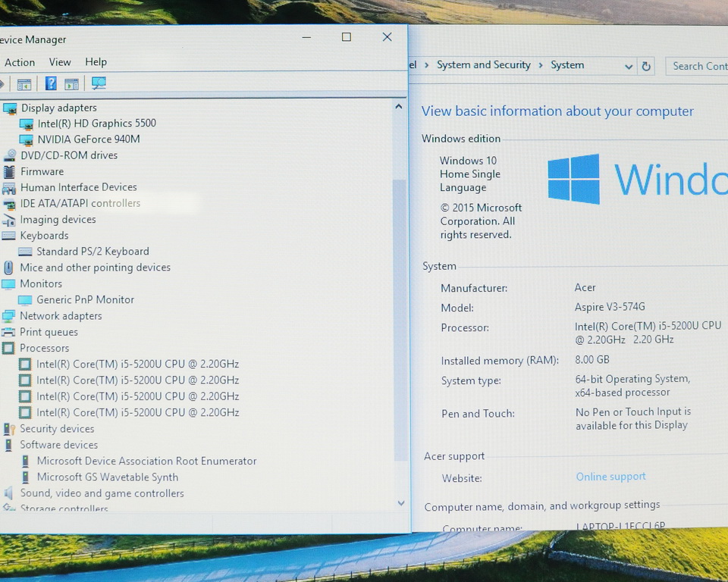Select Network adapters label

(x=61, y=315)
